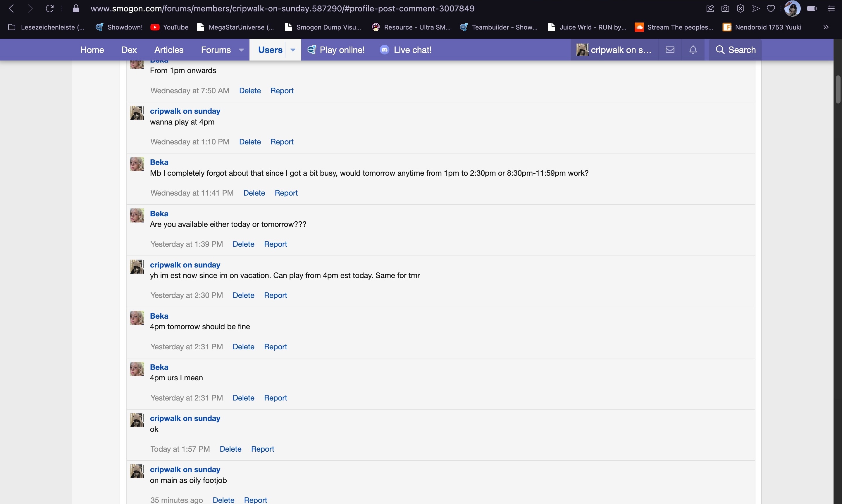The height and width of the screenshot is (504, 842).
Task: Open the inbox envelope icon
Action: click(x=670, y=50)
